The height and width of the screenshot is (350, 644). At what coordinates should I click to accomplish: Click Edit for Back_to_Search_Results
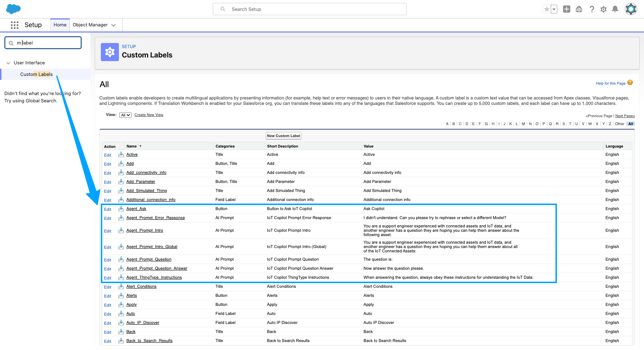pyautogui.click(x=108, y=341)
